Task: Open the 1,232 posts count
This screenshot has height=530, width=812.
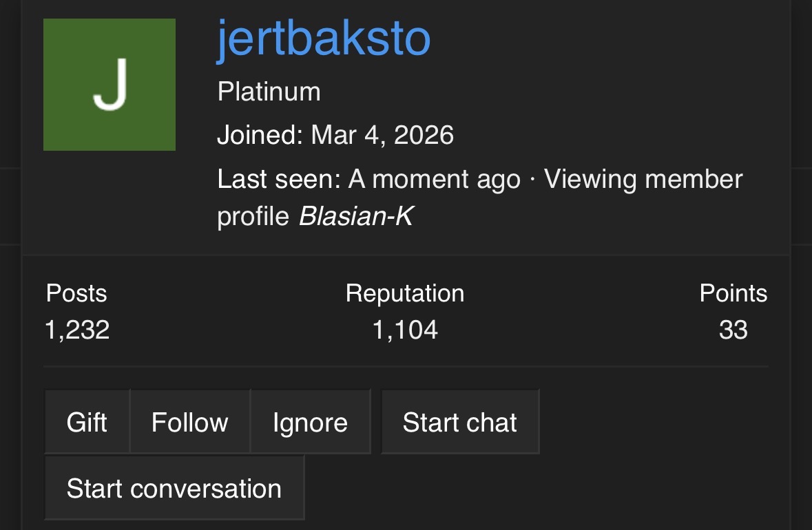Action: click(x=77, y=330)
